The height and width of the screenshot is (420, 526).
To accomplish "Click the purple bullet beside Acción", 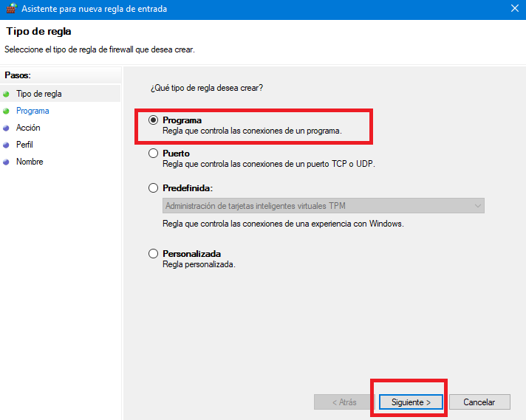I will [x=6, y=128].
